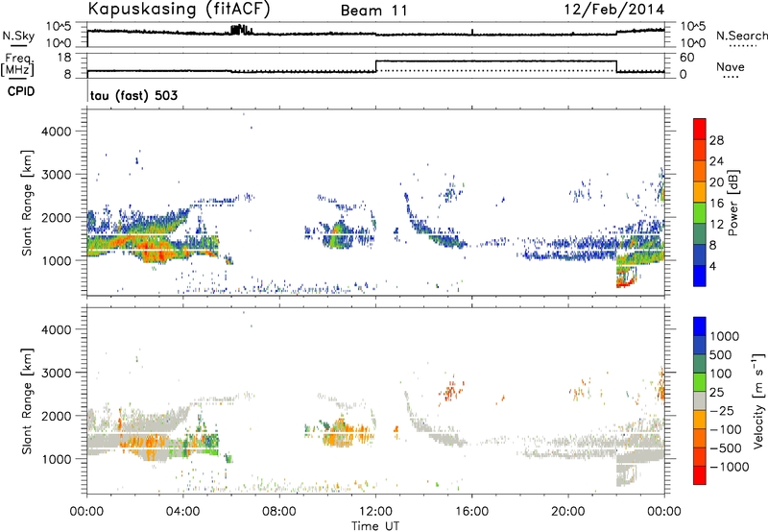Click the 'tau (fast) 503' text

133,95
